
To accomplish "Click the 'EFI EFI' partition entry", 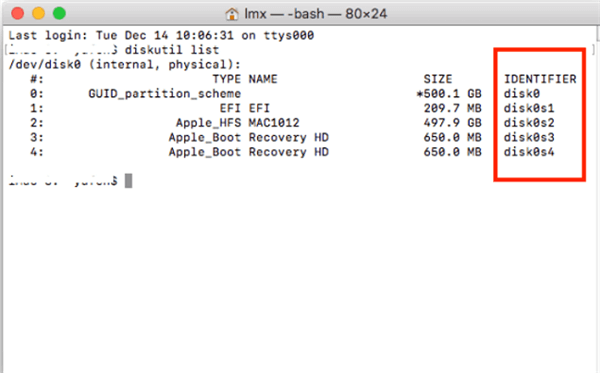I will pos(245,108).
